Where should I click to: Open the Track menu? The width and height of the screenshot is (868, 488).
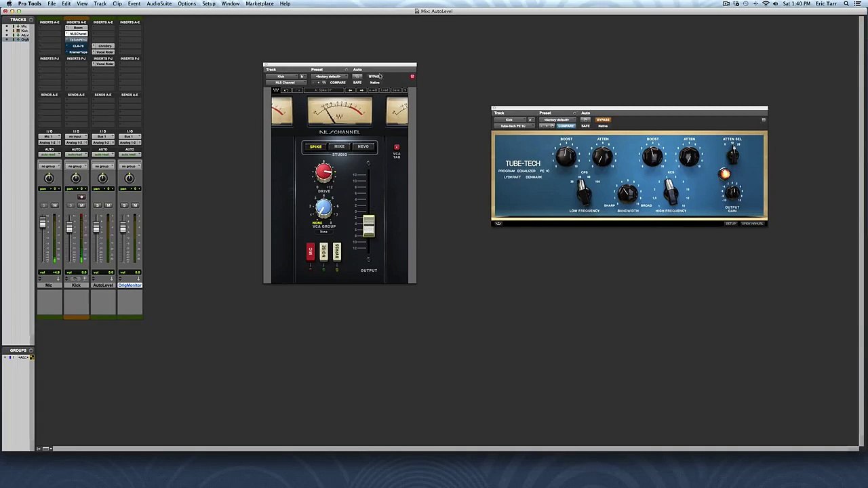(100, 4)
